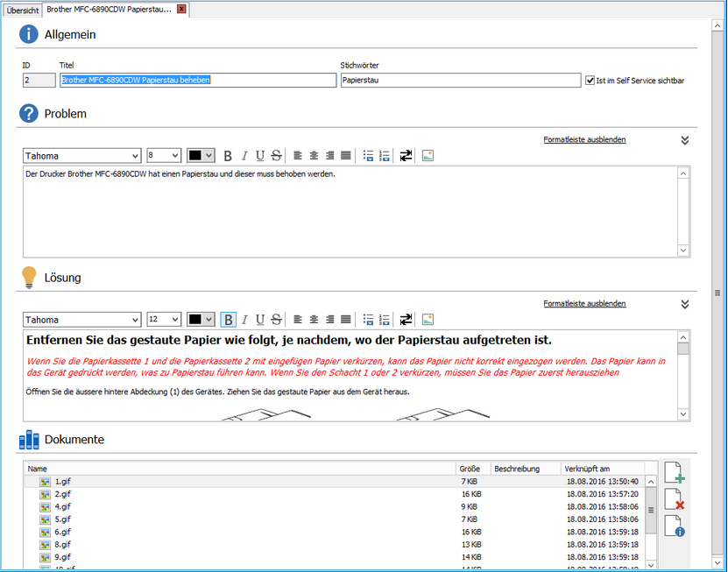The height and width of the screenshot is (572, 728).
Task: Click 'Formatleiste ausblenden' above the Lösung editor
Action: coord(584,303)
